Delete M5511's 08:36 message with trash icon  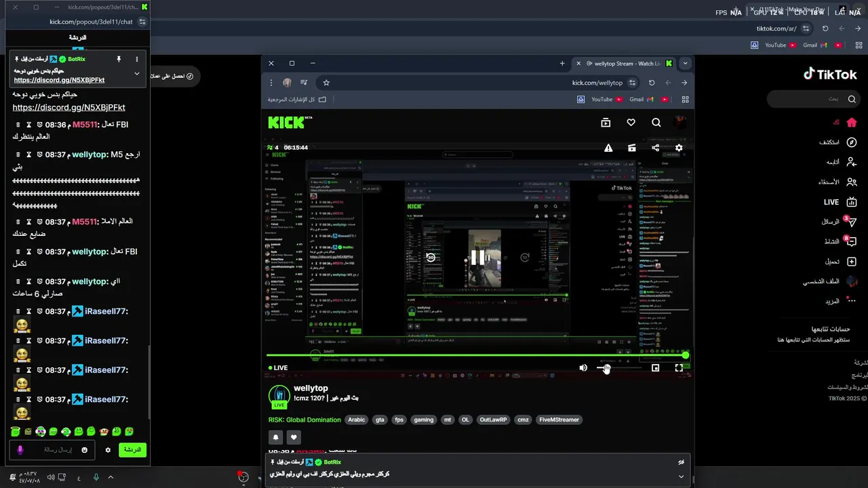(x=19, y=125)
